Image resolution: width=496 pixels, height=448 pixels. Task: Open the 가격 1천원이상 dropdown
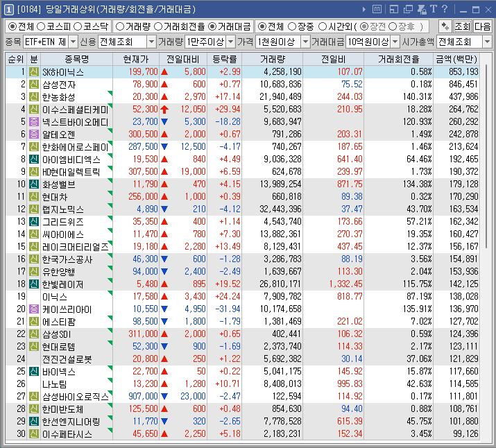click(305, 42)
